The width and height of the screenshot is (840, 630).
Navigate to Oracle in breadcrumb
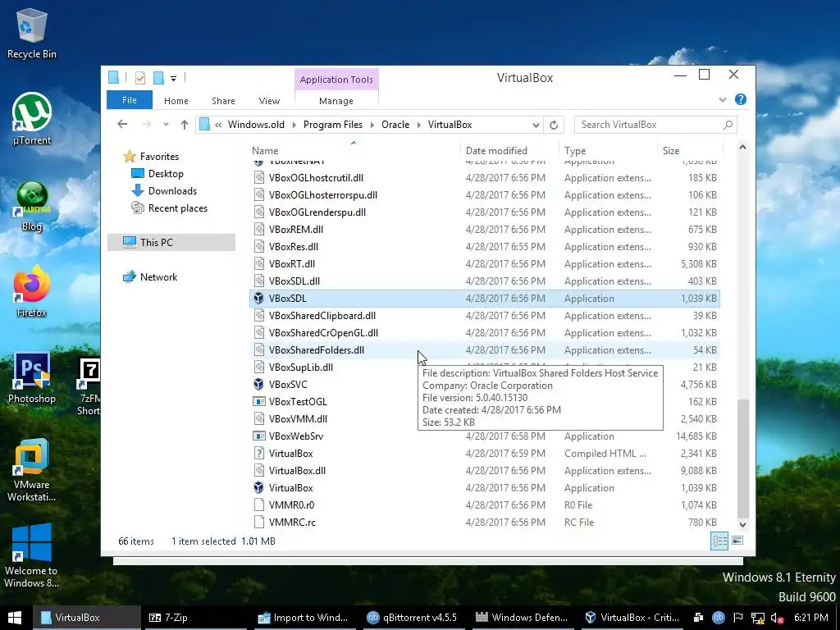coord(395,125)
